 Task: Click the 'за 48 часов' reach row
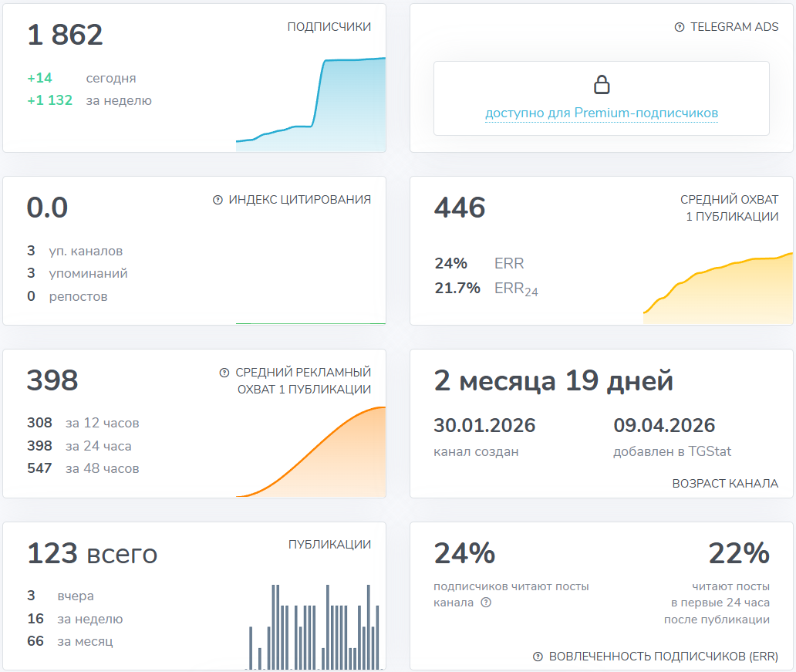click(83, 468)
